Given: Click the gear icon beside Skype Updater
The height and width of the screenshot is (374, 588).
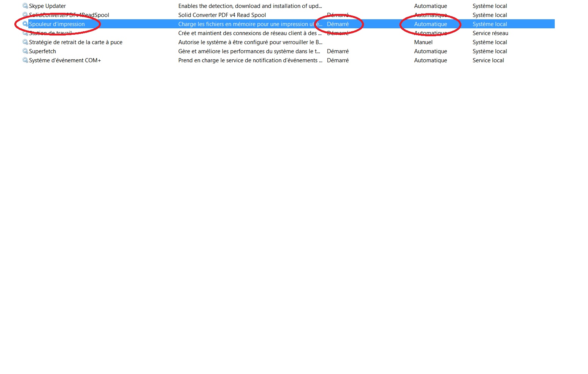Looking at the screenshot, I should (25, 6).
